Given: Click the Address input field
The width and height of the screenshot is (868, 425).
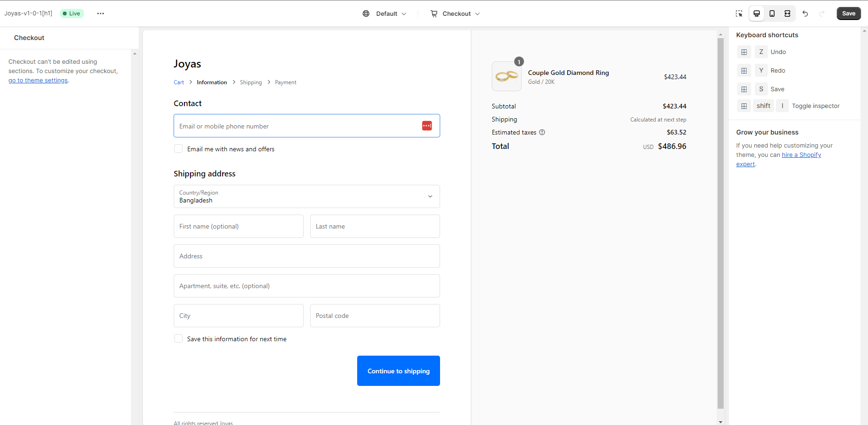Looking at the screenshot, I should [307, 256].
